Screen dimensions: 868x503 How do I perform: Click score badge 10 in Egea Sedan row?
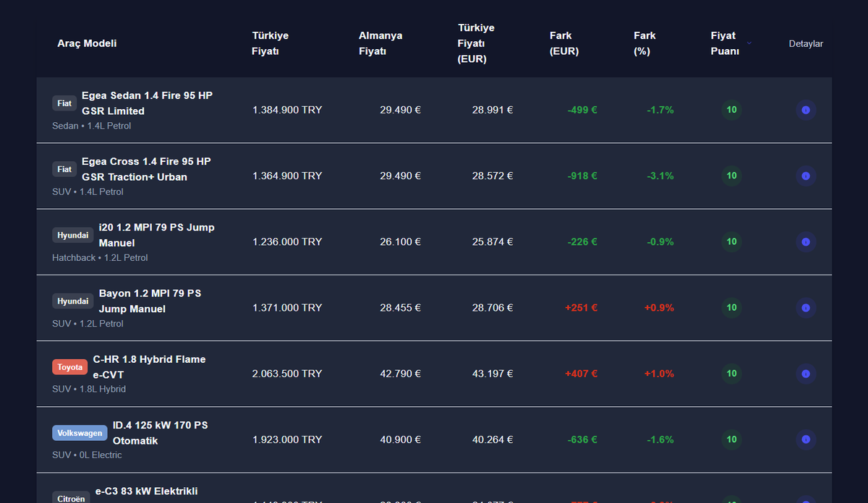[x=732, y=110]
